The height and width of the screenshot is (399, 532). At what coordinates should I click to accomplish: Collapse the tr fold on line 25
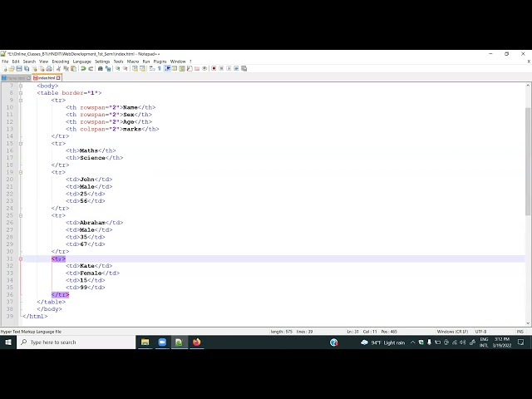(21, 215)
